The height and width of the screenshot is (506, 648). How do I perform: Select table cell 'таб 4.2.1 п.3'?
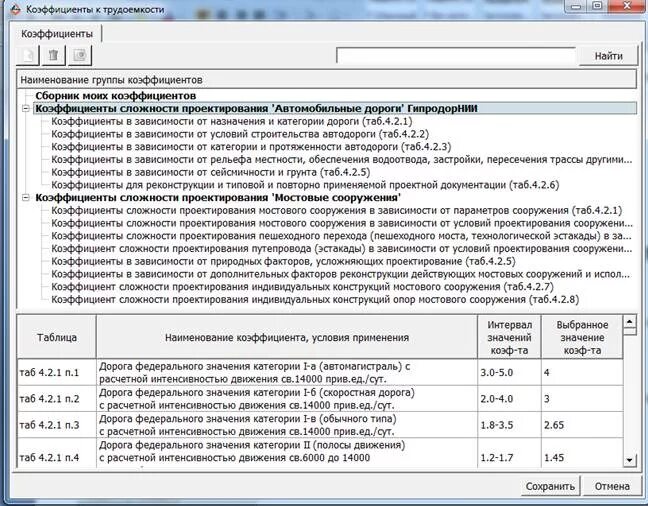pyautogui.click(x=57, y=425)
